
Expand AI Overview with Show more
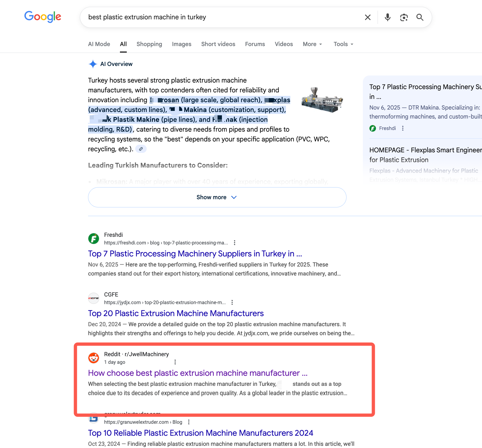217,197
